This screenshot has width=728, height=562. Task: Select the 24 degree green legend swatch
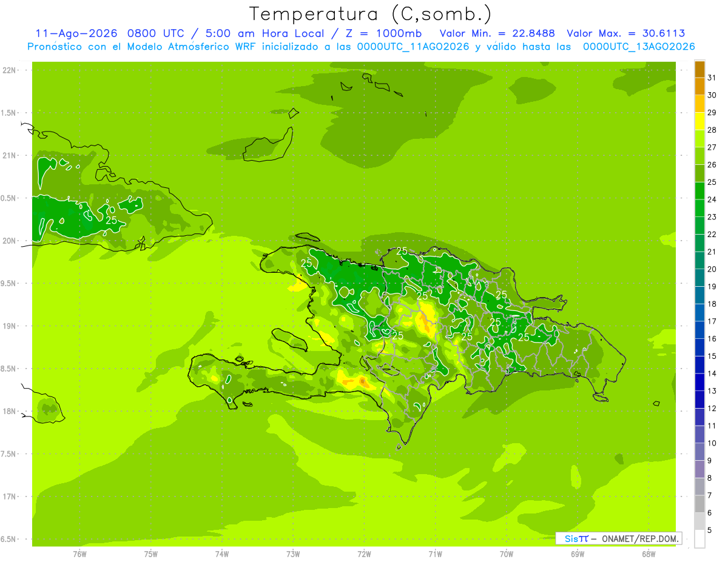point(699,191)
